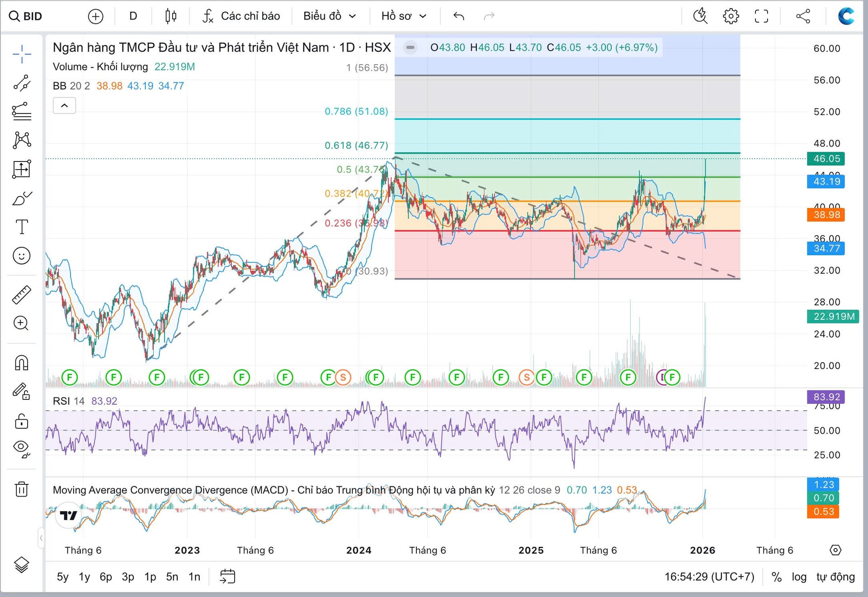Select the 1n time range
Screen dimensions: 868x597
[x=194, y=577]
